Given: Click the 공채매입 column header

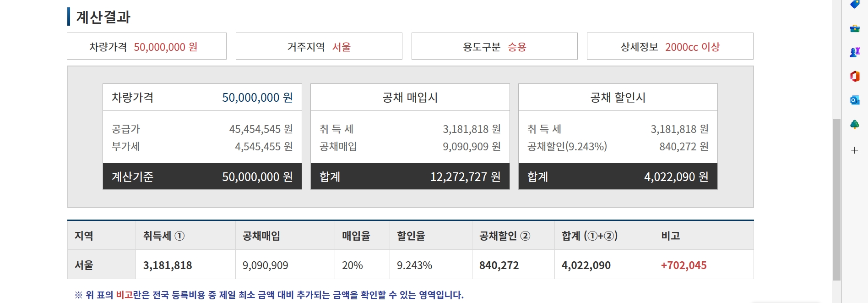Looking at the screenshot, I should click(285, 236).
